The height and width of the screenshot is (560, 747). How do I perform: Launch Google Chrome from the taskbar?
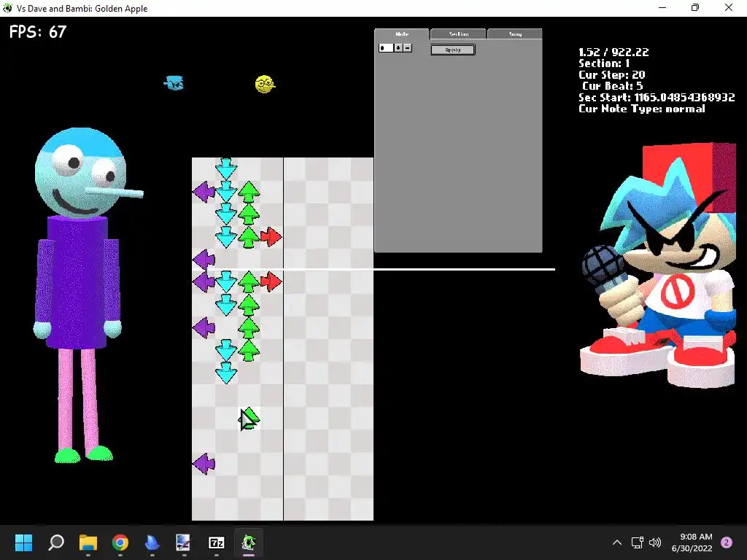click(120, 542)
